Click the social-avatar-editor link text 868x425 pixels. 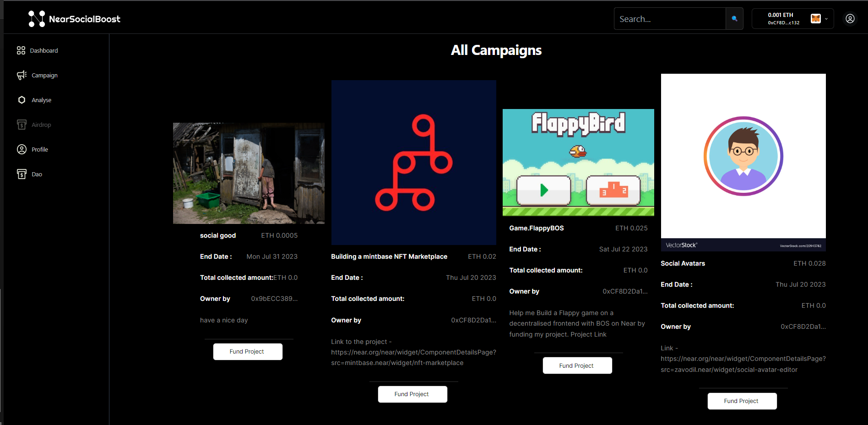click(743, 359)
